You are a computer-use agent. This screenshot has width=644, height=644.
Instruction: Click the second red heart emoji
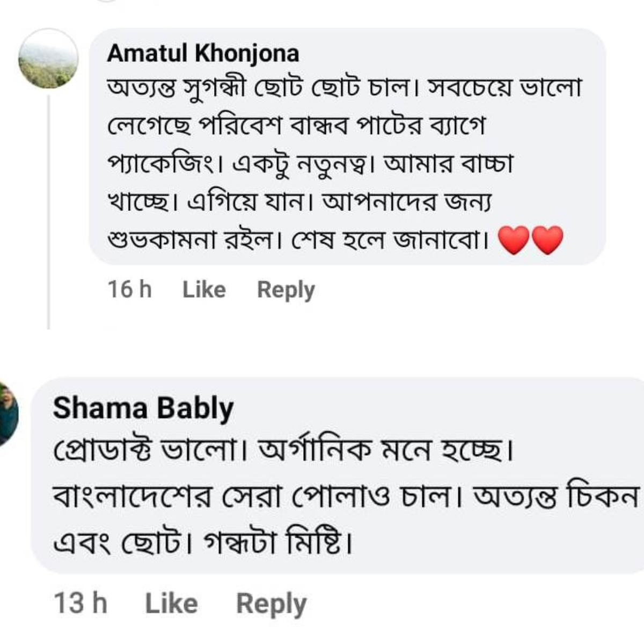547,240
